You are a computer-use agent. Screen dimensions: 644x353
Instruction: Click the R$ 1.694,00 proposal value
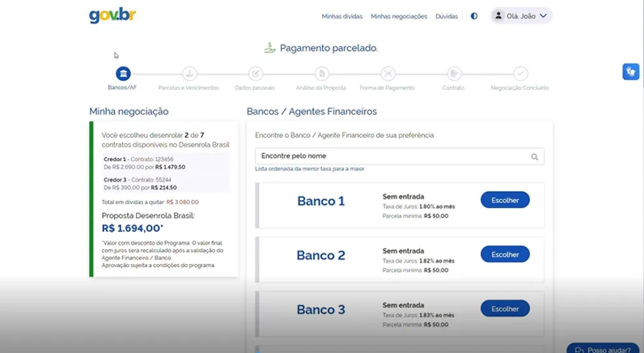(x=132, y=228)
